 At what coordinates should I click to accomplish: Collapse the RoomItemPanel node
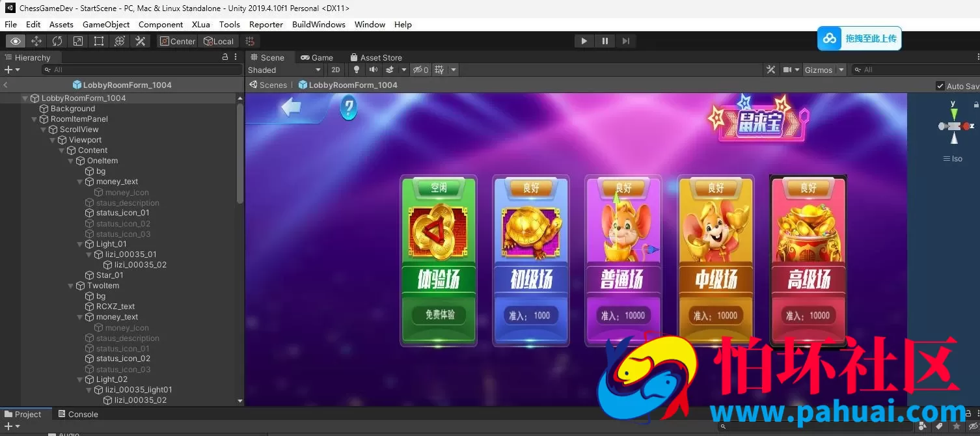(34, 119)
